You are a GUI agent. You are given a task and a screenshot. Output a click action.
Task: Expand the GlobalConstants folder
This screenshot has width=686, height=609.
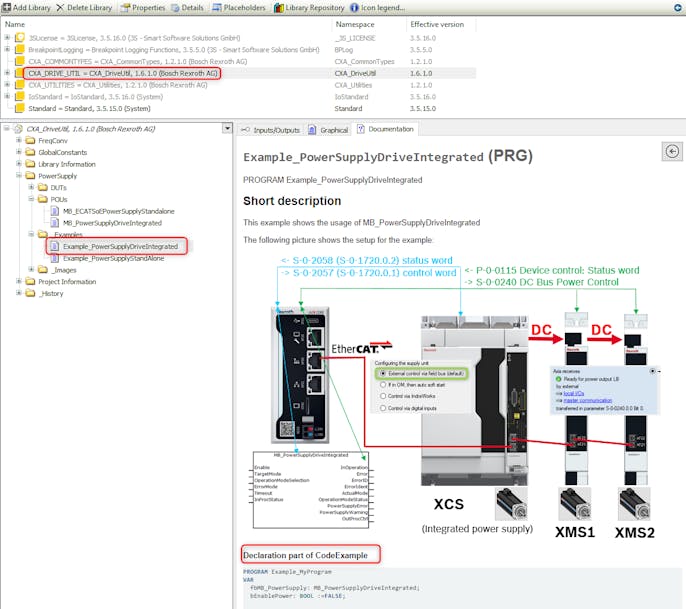[19, 152]
